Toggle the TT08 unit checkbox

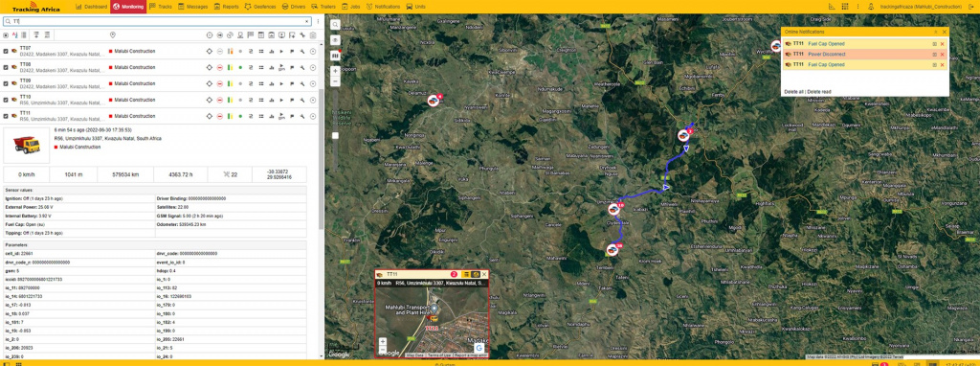point(7,68)
